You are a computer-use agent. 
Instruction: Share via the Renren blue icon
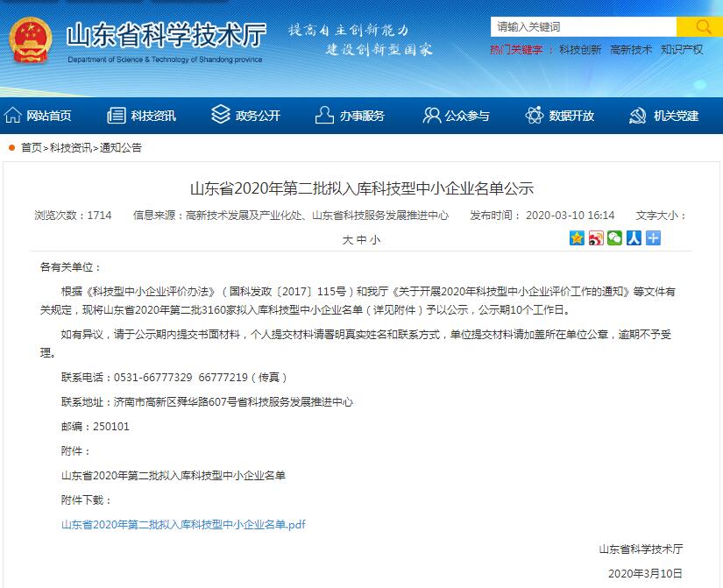click(x=633, y=237)
